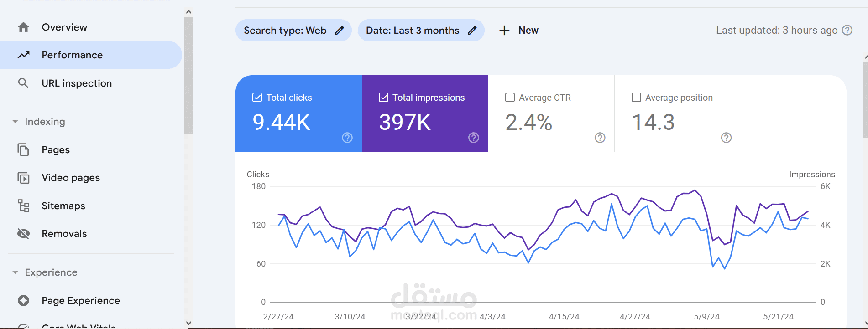Open URL inspection menu item
Image resolution: width=868 pixels, height=329 pixels.
(91, 83)
